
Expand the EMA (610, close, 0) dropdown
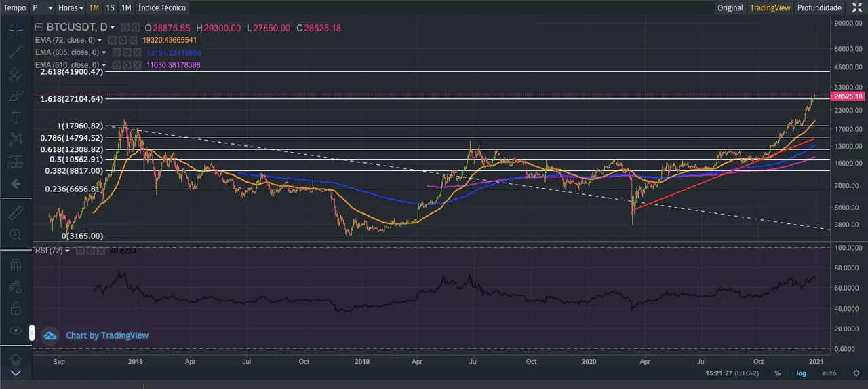pos(104,64)
